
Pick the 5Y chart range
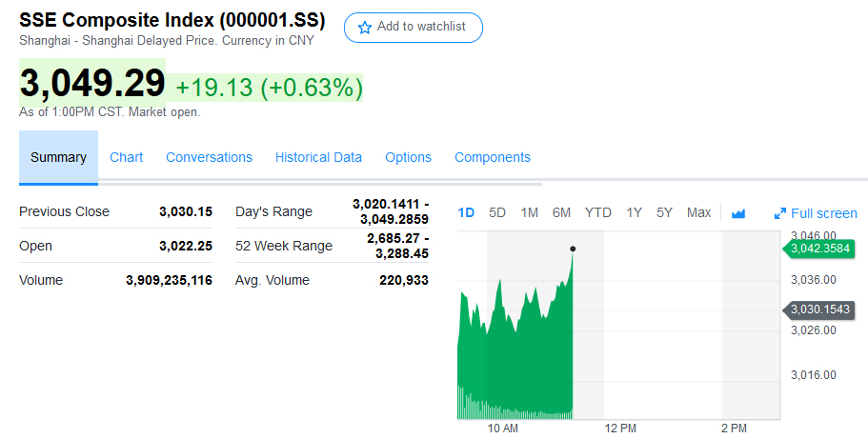point(665,212)
